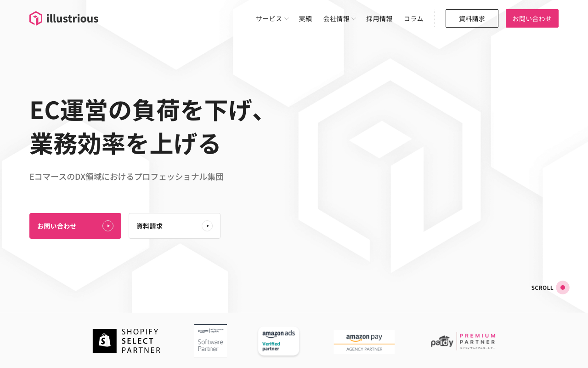This screenshot has height=368, width=588.
Task: Click the amazon pay Agency Partner logo
Action: click(364, 342)
